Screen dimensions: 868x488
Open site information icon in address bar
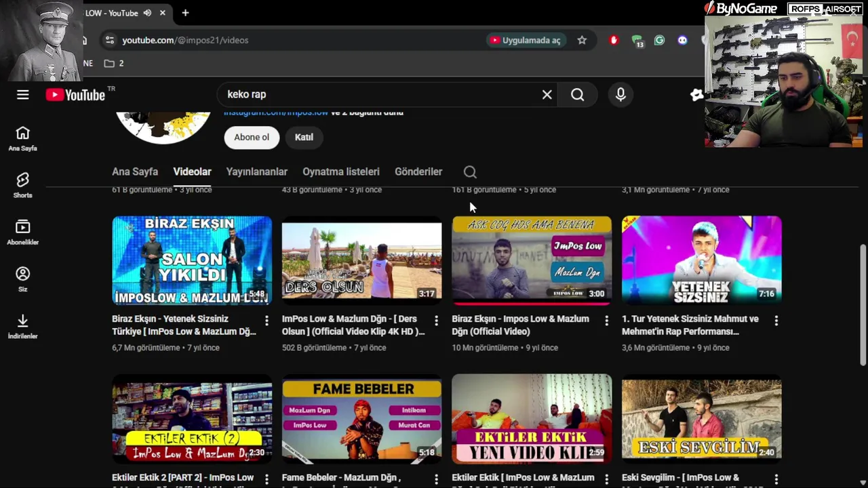click(109, 40)
